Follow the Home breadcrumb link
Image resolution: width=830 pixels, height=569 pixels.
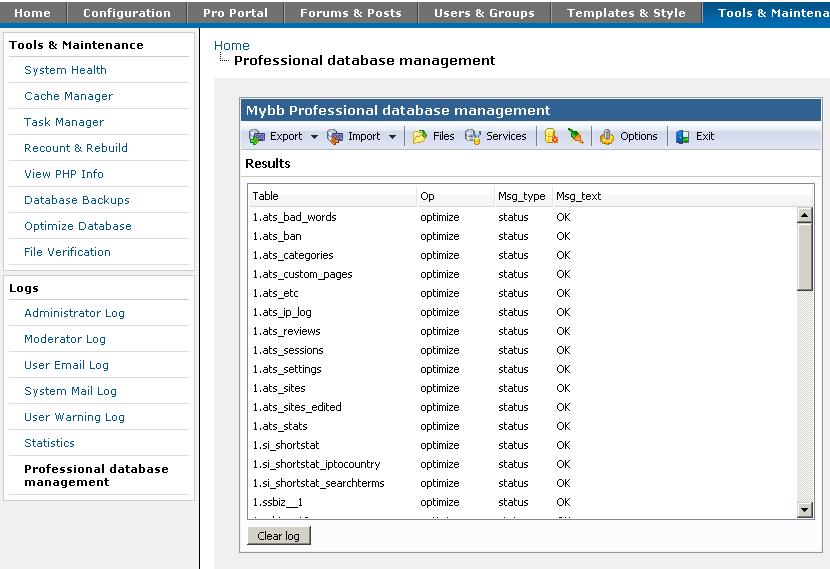232,45
